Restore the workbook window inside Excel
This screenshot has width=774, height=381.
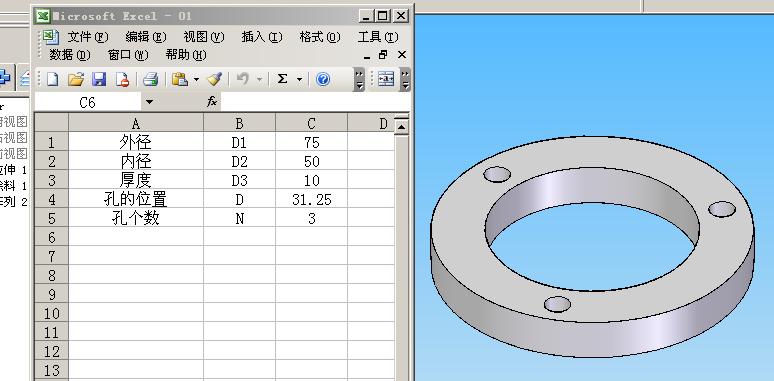(383, 55)
